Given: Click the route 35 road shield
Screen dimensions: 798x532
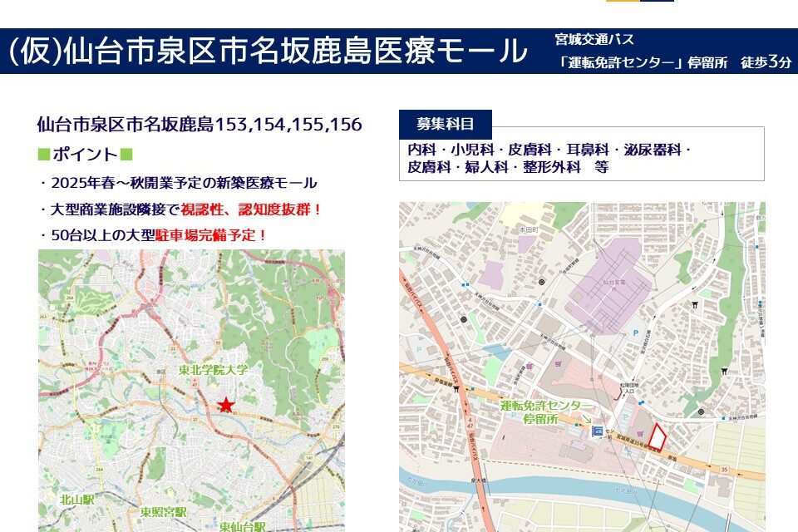Looking at the screenshot, I should (x=725, y=469).
